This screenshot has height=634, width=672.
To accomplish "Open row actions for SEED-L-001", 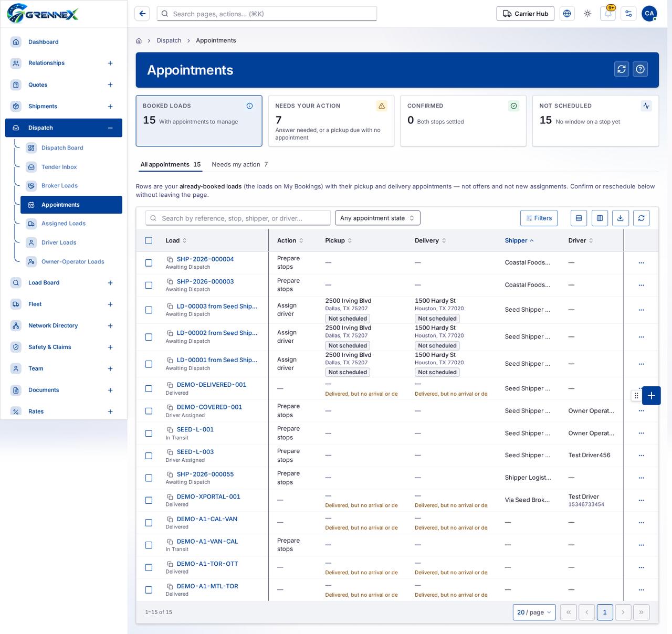I will click(641, 434).
